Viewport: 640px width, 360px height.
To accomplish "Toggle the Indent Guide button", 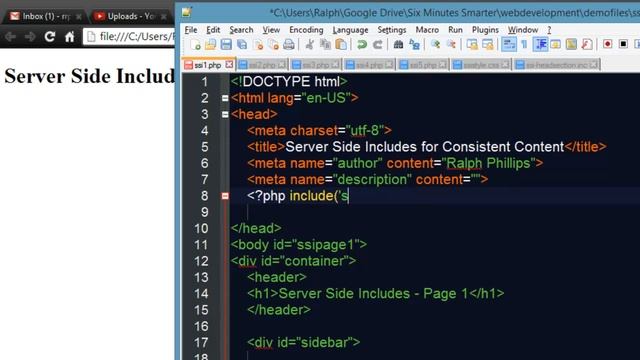I will [540, 44].
